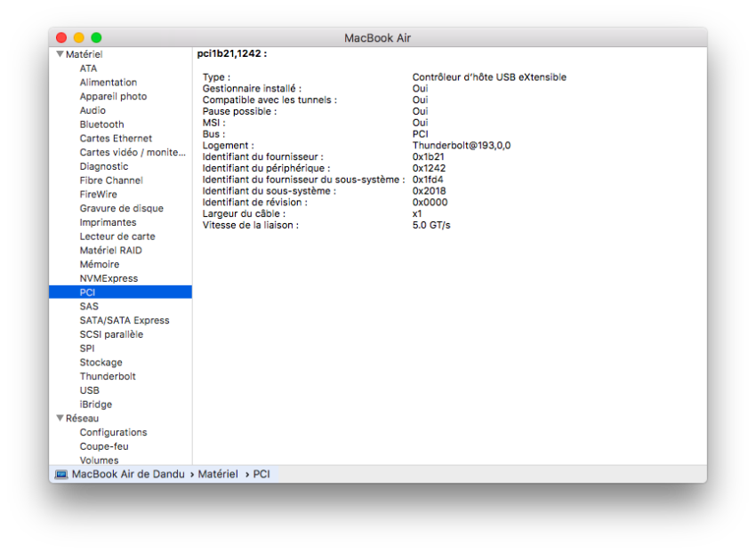Click subsystem vendor value 0x1fd4
The image size is (756, 553).
click(428, 180)
